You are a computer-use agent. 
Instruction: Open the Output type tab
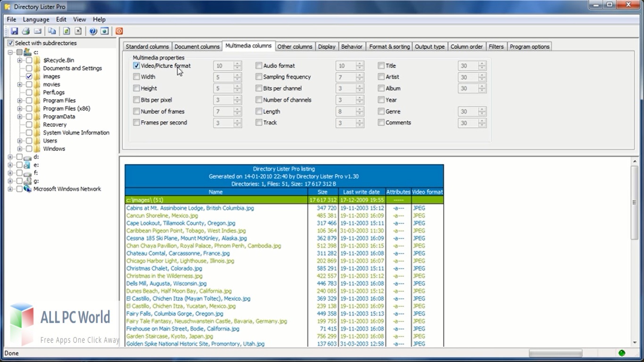pos(430,47)
